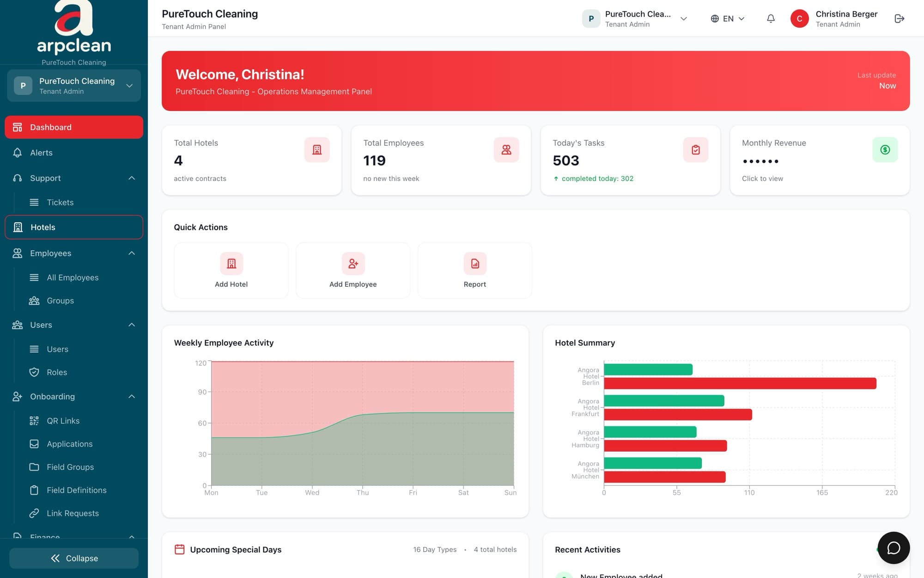Click the Total Hotels card

252,160
